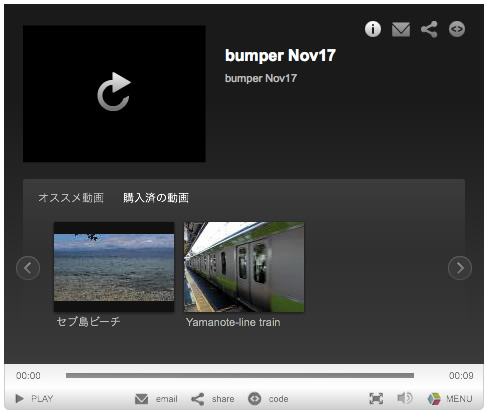Show previous videos with left chevron
Image resolution: width=485 pixels, height=413 pixels.
(28, 268)
